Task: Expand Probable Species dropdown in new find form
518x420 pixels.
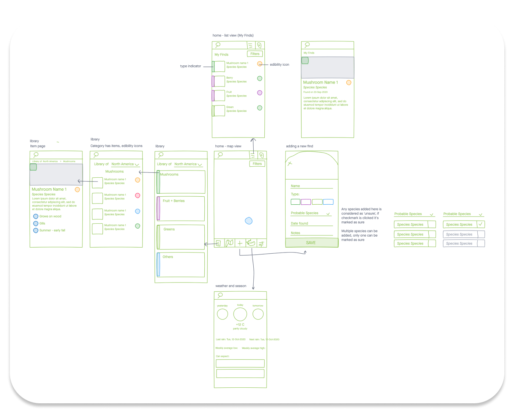Action: pos(328,213)
